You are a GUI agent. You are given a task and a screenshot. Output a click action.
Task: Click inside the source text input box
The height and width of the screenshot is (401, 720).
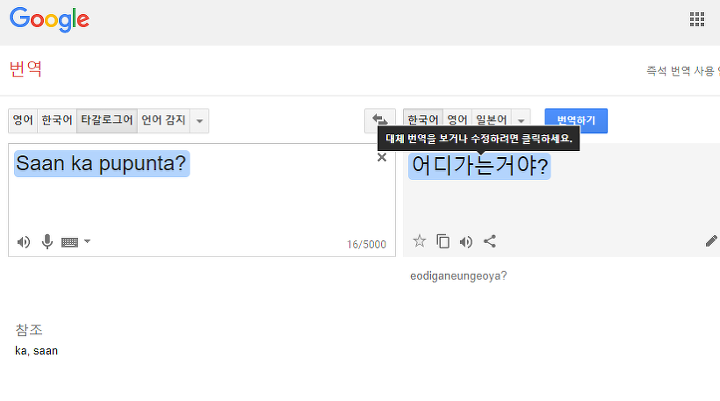(x=202, y=200)
